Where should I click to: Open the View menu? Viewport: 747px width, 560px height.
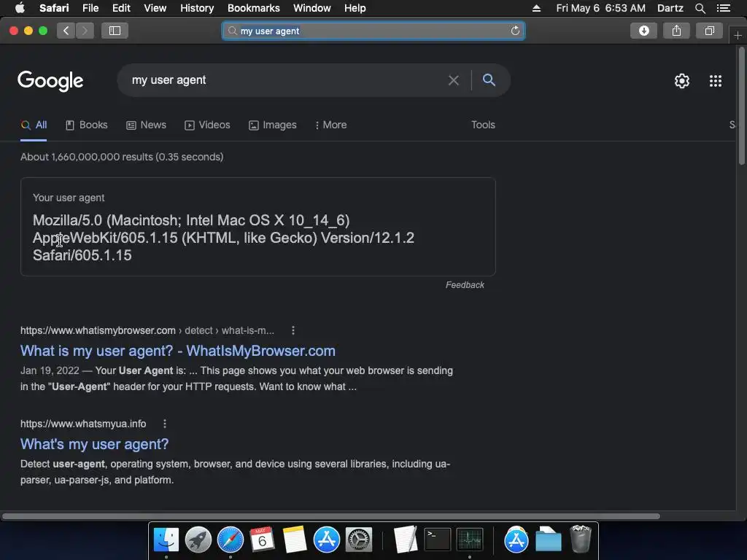(x=155, y=8)
